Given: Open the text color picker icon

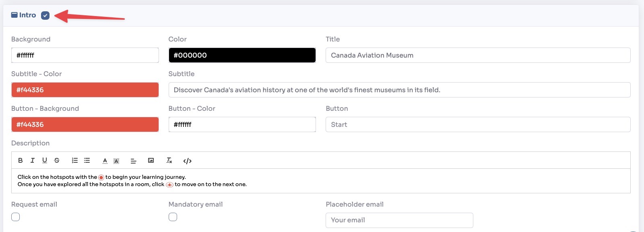Looking at the screenshot, I should (x=105, y=161).
